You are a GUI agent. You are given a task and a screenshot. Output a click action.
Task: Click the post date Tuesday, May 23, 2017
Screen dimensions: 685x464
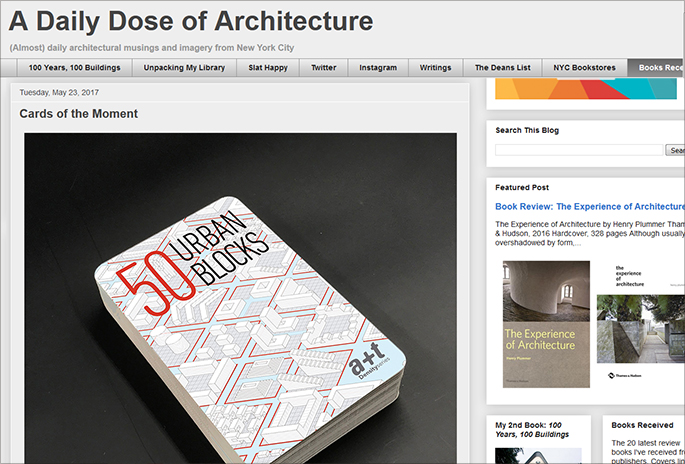(x=59, y=93)
